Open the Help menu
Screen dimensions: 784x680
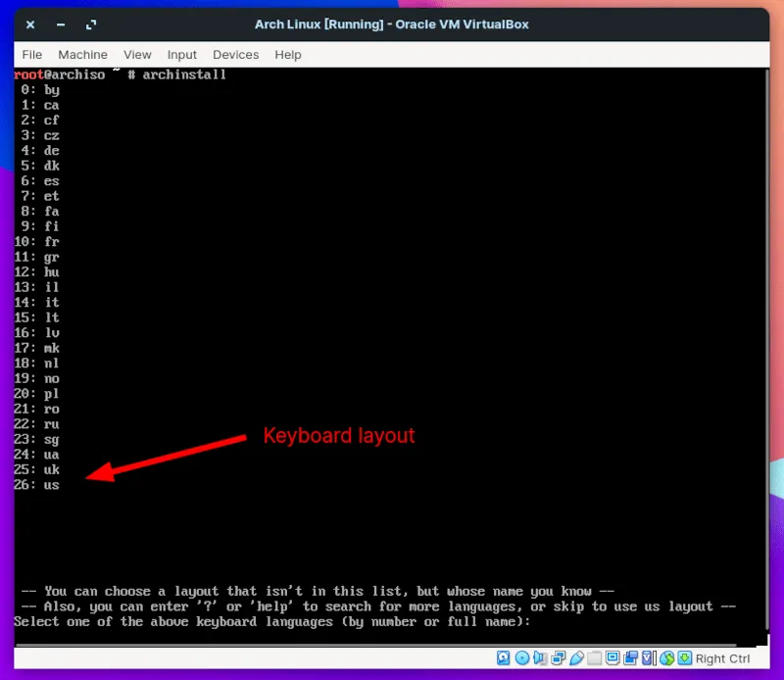[x=288, y=55]
